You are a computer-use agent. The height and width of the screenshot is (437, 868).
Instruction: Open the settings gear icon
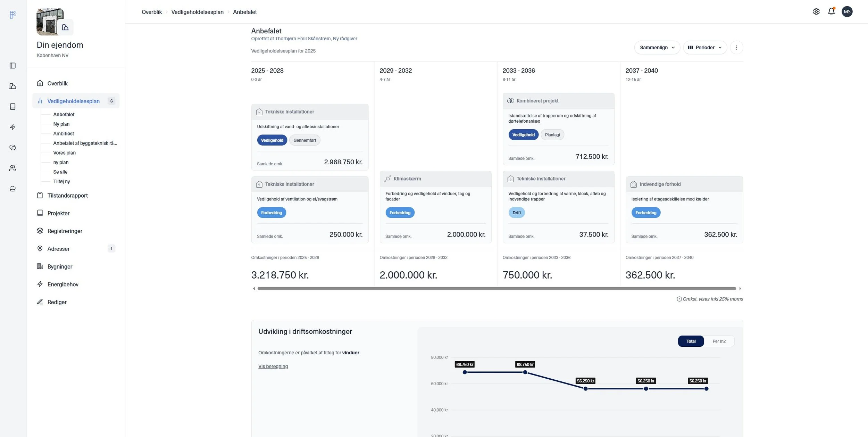(x=816, y=11)
